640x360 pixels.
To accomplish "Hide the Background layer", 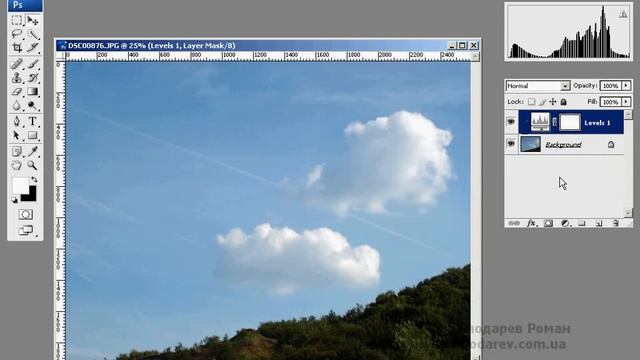I will coord(511,144).
